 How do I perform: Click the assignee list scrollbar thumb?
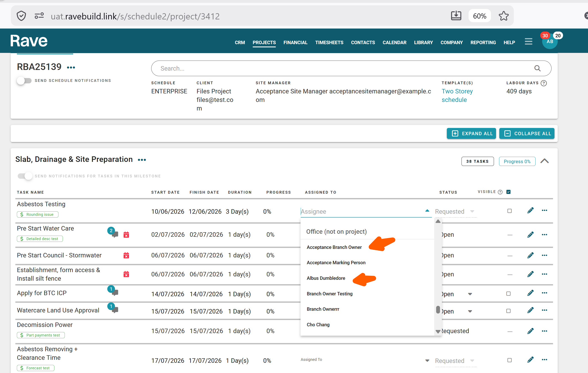pos(438,310)
